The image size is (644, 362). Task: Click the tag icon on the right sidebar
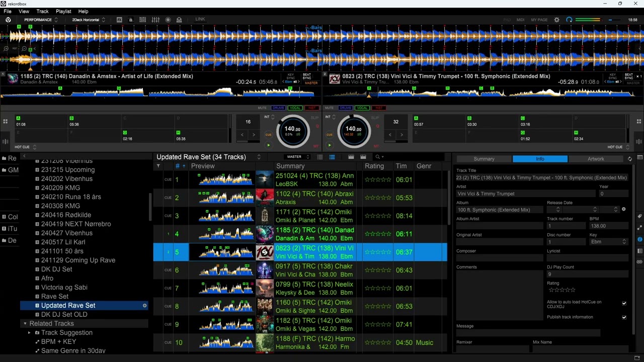pyautogui.click(x=639, y=216)
